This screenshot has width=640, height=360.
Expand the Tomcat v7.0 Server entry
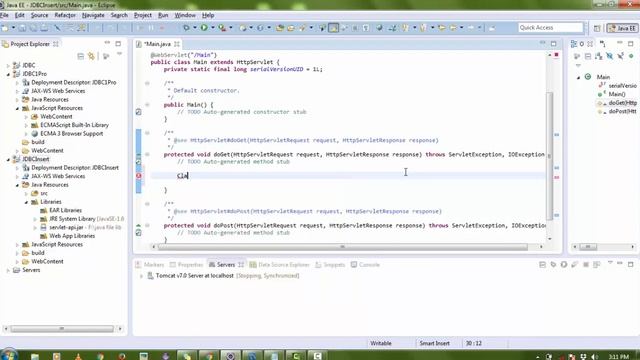[x=141, y=276]
